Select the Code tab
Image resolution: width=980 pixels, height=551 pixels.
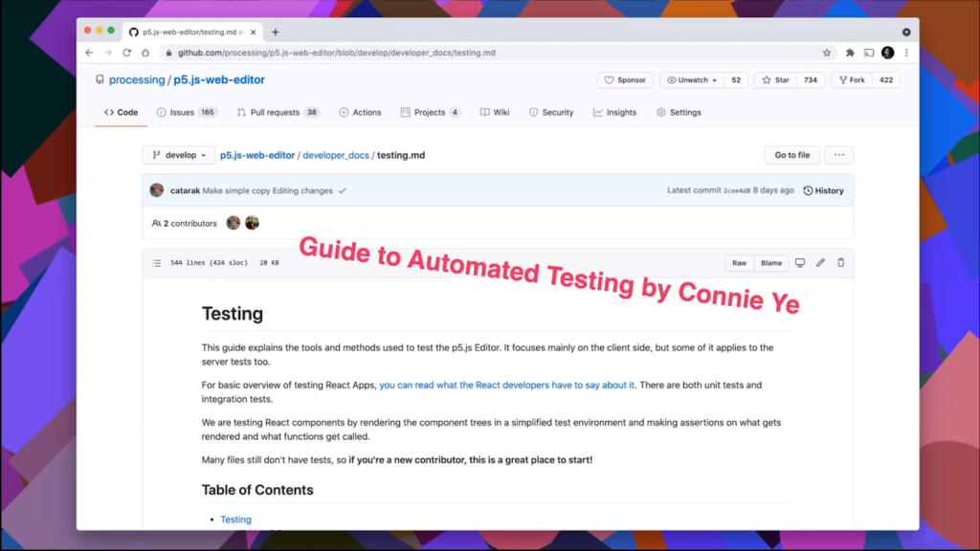[122, 113]
